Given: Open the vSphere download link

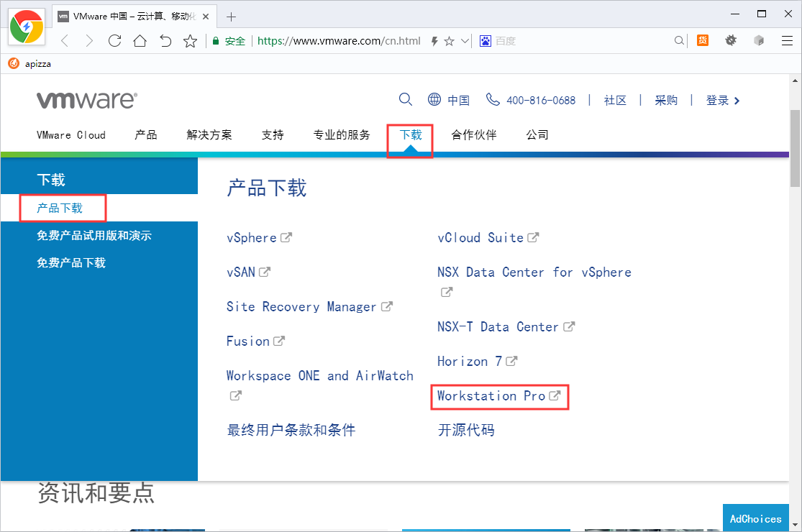Looking at the screenshot, I should tap(252, 237).
